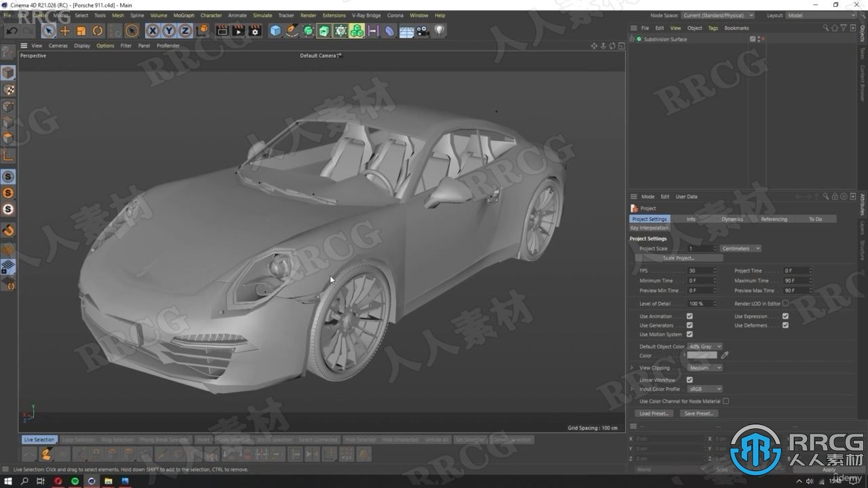Switch to the Dynamics tab
Viewport: 868px width, 488px height.
pos(732,219)
